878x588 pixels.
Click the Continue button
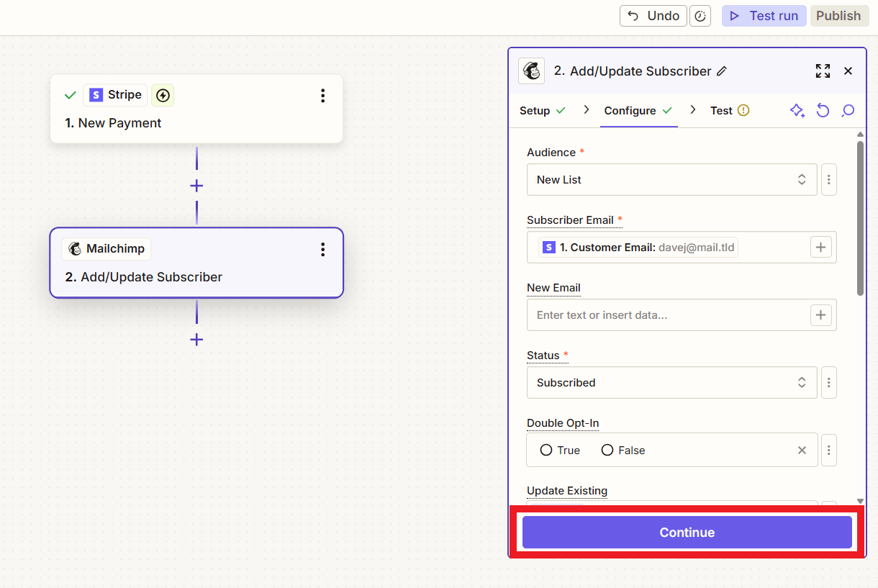[687, 533]
